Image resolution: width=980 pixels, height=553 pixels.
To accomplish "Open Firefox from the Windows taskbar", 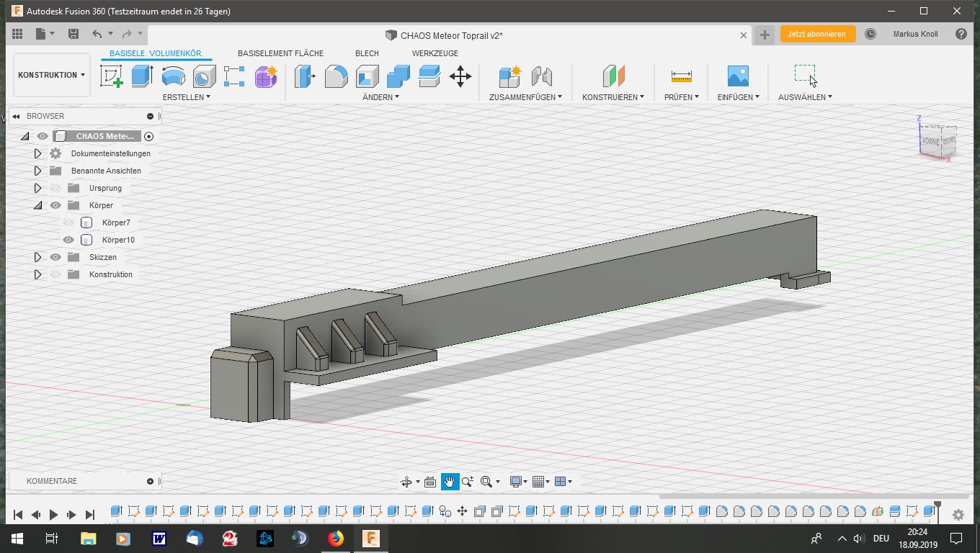I will (336, 538).
